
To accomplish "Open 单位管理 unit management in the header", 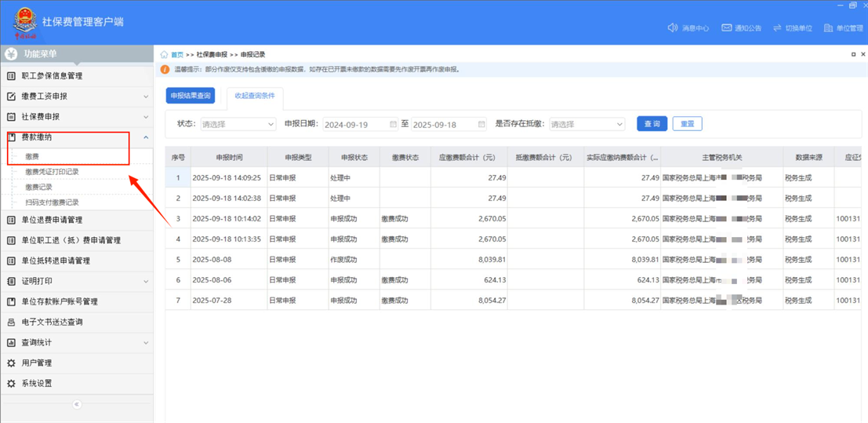I will [x=829, y=28].
